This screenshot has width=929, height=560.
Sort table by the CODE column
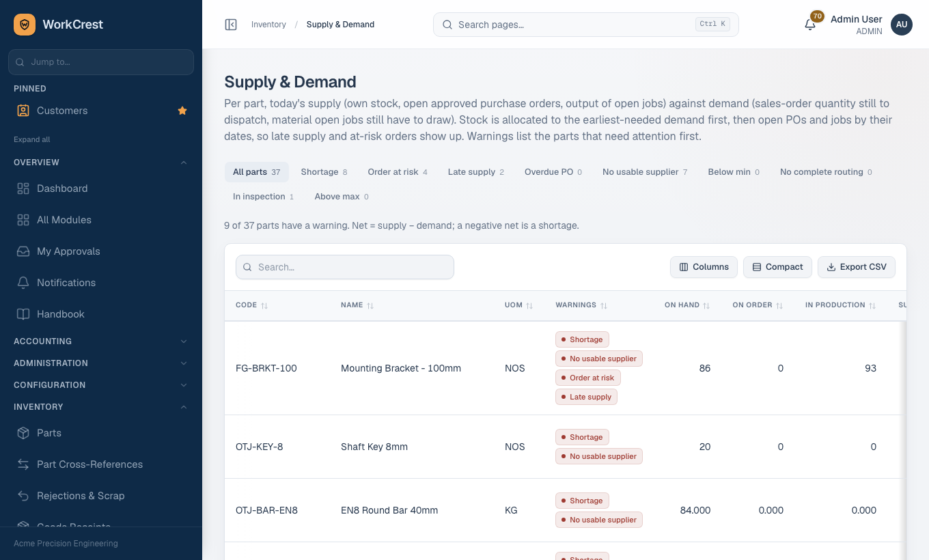click(x=251, y=305)
